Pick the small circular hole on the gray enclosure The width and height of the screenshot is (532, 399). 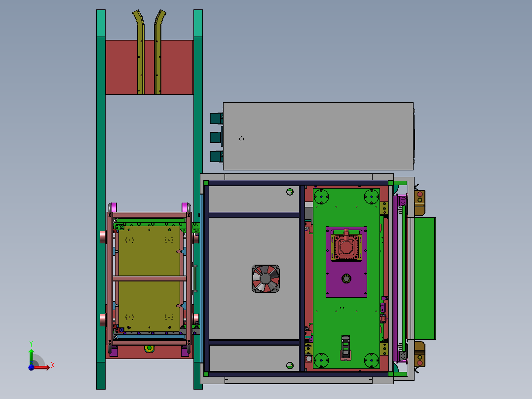(x=242, y=139)
